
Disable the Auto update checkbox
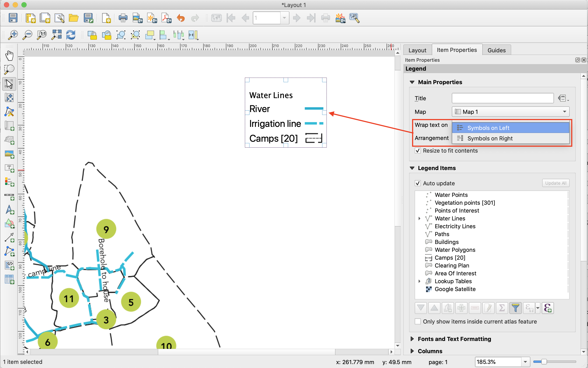[418, 183]
